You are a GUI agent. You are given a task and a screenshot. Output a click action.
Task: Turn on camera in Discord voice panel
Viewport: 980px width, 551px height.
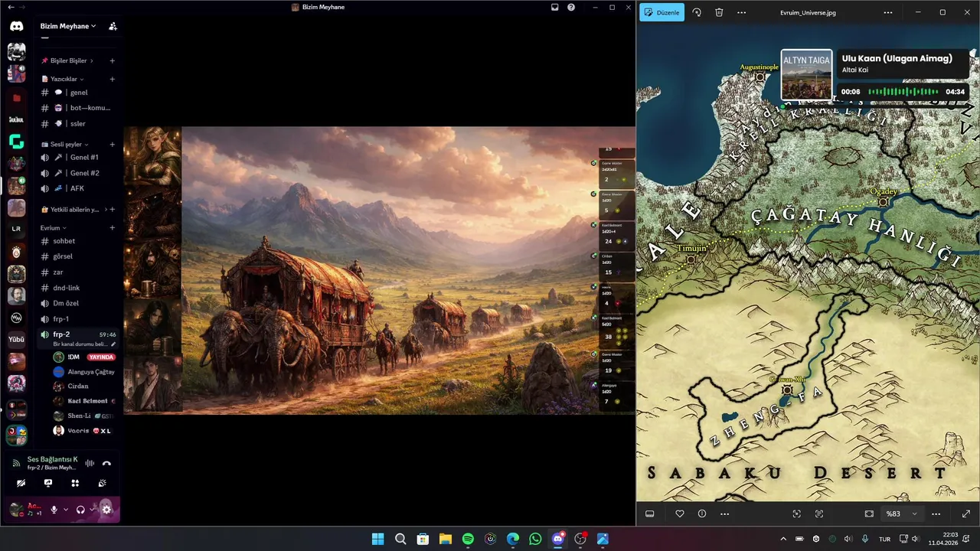pyautogui.click(x=21, y=483)
